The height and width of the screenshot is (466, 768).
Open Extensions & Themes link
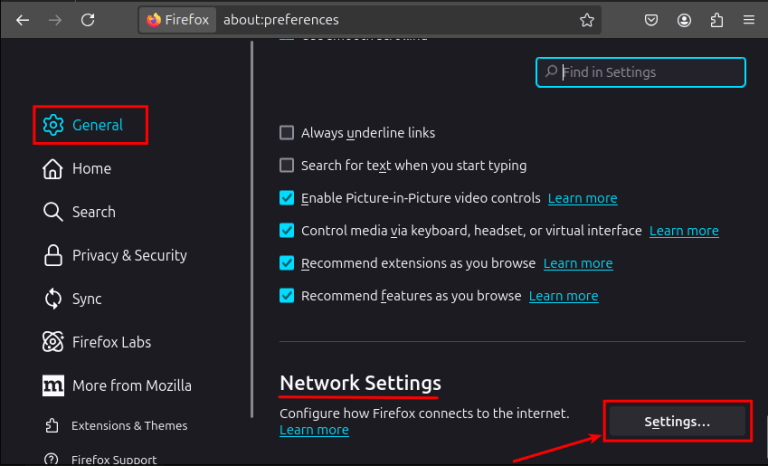coord(129,425)
